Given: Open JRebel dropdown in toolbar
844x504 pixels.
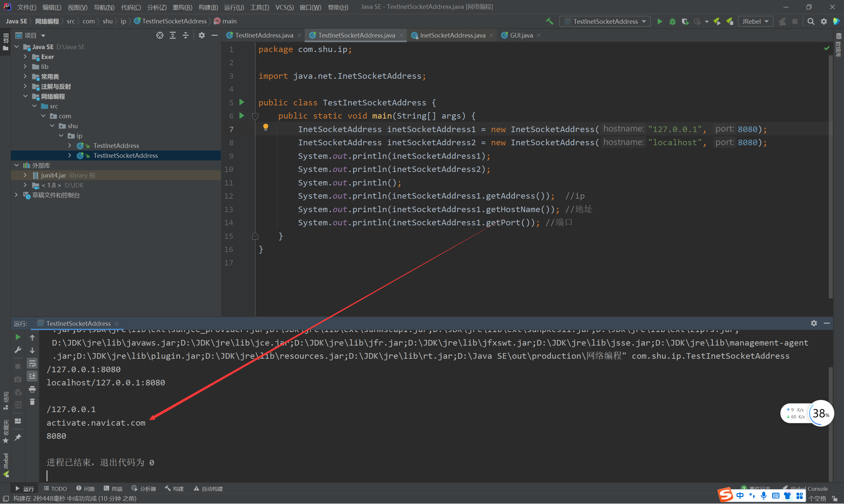Looking at the screenshot, I should tap(755, 21).
